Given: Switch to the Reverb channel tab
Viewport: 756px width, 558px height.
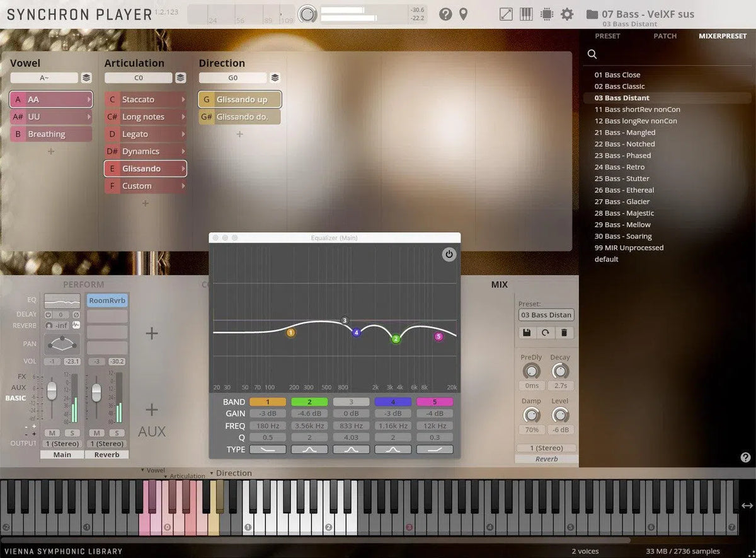Looking at the screenshot, I should point(106,454).
